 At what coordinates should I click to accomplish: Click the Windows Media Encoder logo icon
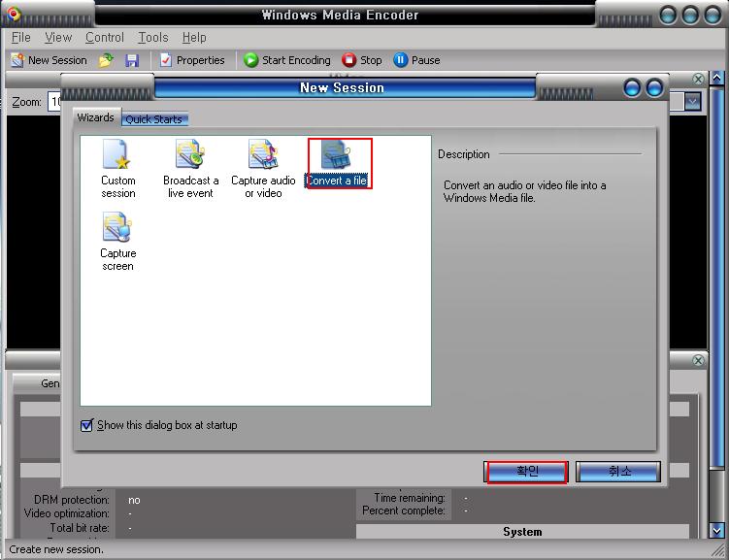pos(13,14)
